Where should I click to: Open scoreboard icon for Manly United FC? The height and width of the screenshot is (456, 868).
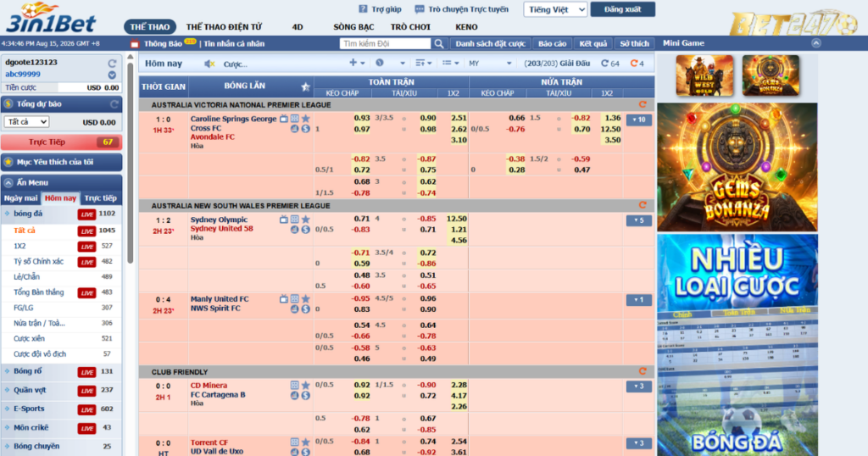[294, 299]
